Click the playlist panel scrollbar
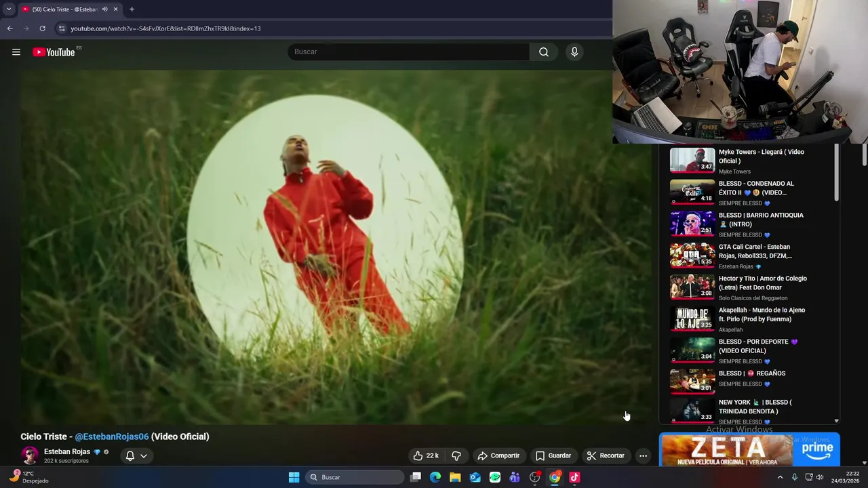The width and height of the screenshot is (868, 488). pos(836,173)
